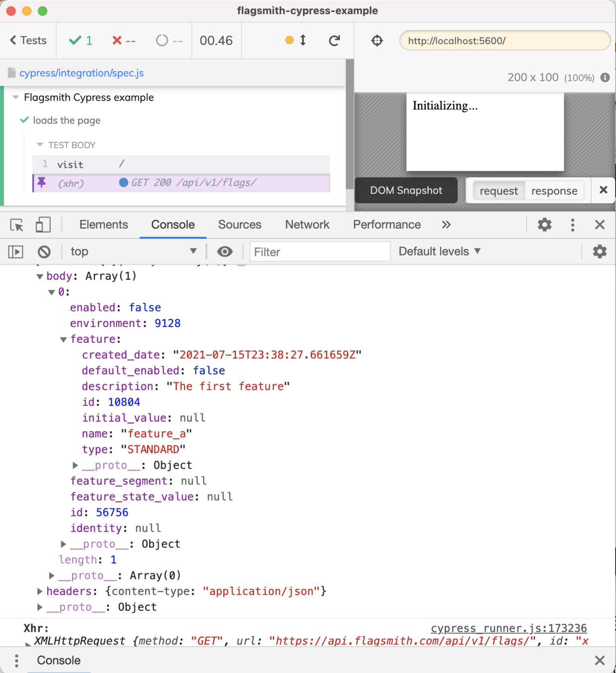Expand the headers content-type node
The image size is (616, 673).
pos(39,591)
